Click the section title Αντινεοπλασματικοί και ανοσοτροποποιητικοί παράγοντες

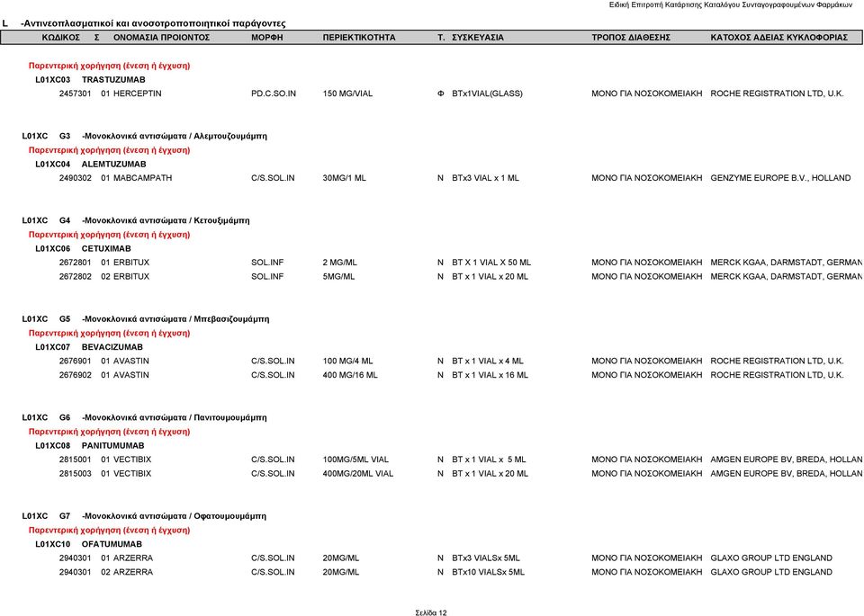pos(153,23)
